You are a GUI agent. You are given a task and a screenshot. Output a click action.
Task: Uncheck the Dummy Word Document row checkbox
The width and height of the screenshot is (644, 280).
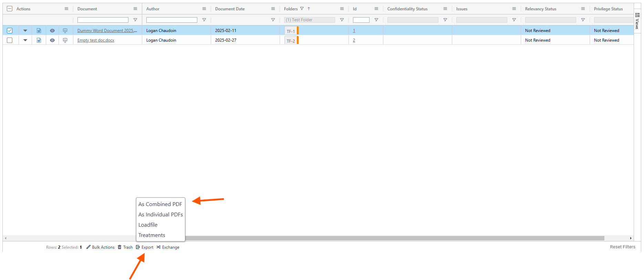pyautogui.click(x=10, y=31)
